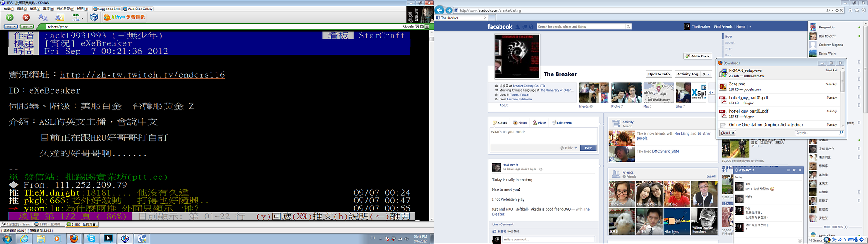Click the Find Friends link in Facebook header
Image resolution: width=868 pixels, height=244 pixels.
[723, 27]
